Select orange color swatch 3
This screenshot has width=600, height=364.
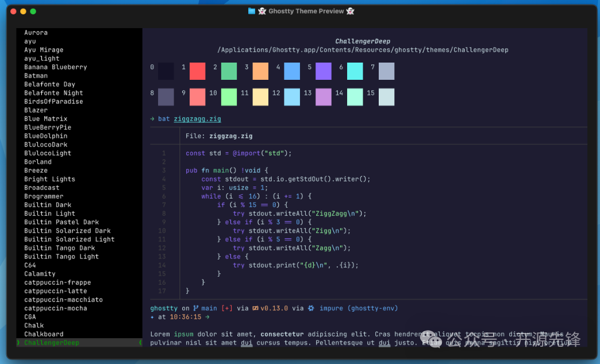[x=260, y=71]
